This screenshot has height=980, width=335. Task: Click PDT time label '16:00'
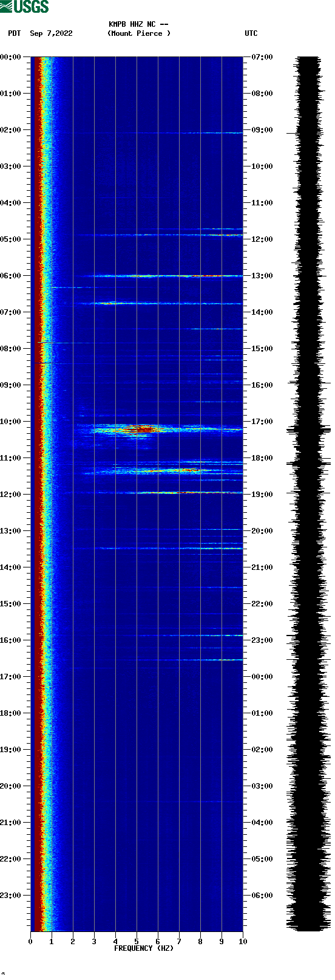10,640
